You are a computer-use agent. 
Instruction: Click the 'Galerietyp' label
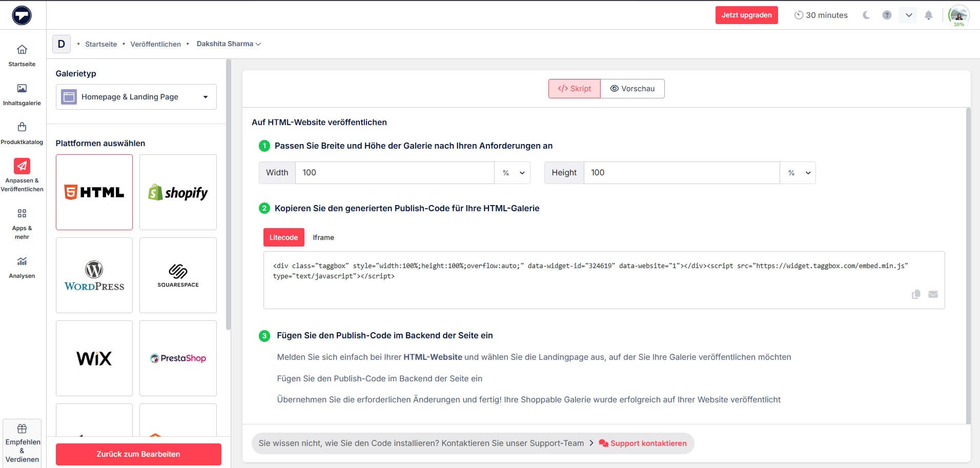(x=76, y=73)
